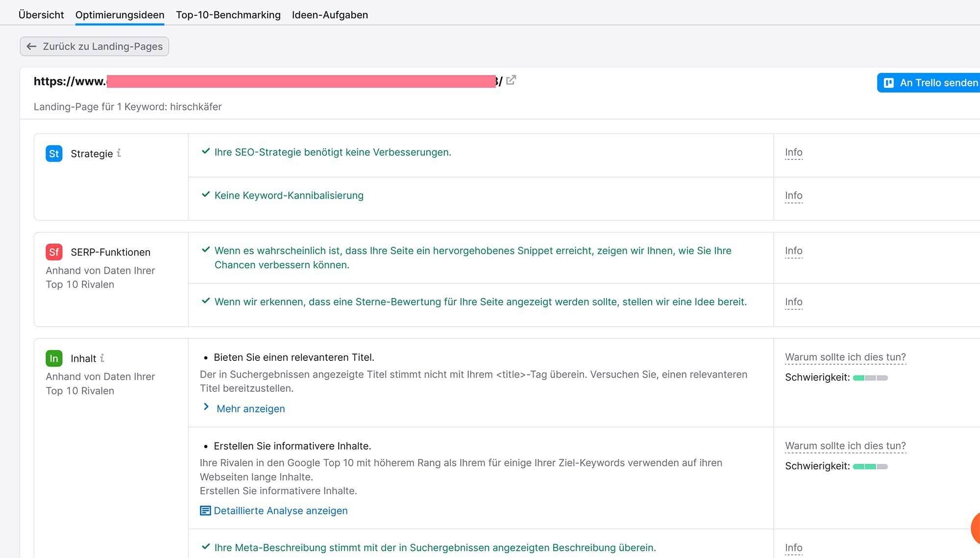Screen dimensions: 980x558
Task: Click Warum sollte ich dies tun? for title
Action: coord(845,357)
